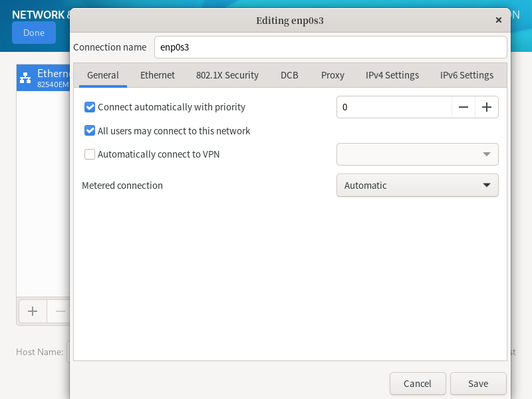
Task: Open the 802.1X Security tab
Action: click(x=227, y=75)
